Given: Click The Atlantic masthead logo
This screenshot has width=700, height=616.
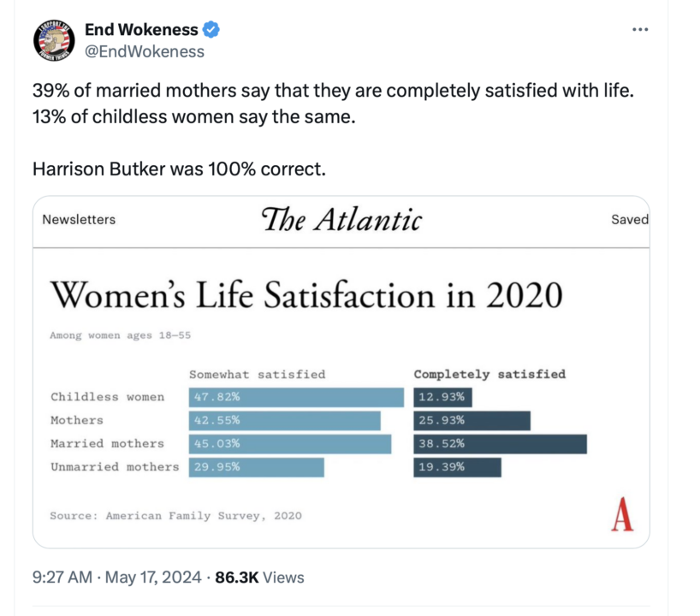Looking at the screenshot, I should click(x=341, y=220).
